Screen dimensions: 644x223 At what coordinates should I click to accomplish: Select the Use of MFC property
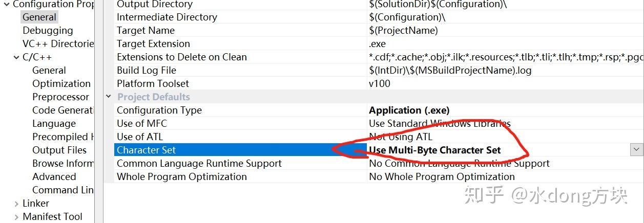[x=142, y=123]
